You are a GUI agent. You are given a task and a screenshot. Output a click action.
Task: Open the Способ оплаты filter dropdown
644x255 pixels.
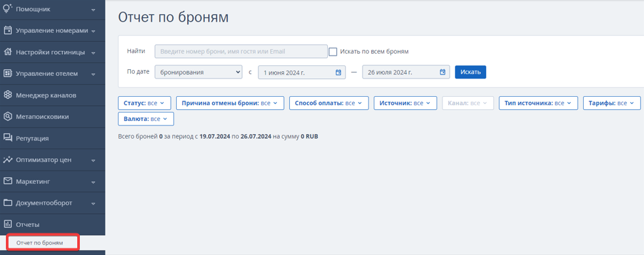pyautogui.click(x=329, y=103)
